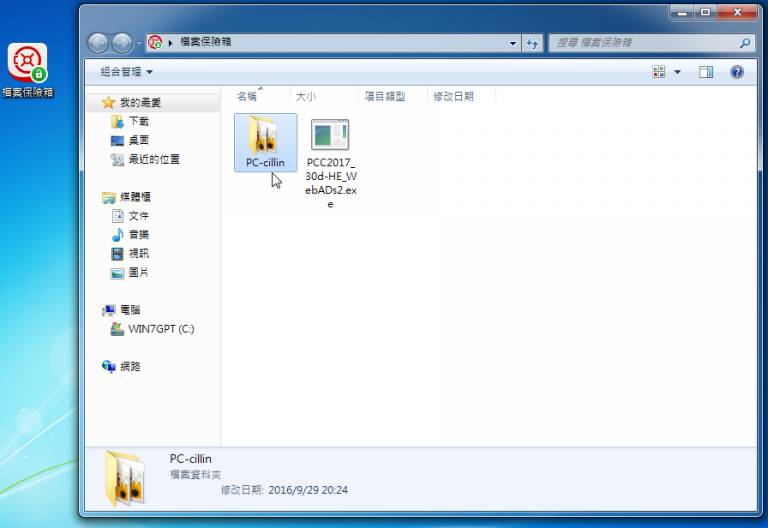The width and height of the screenshot is (768, 528).
Task: Open the recent pages dropdown arrow beside Forward
Action: [x=139, y=44]
